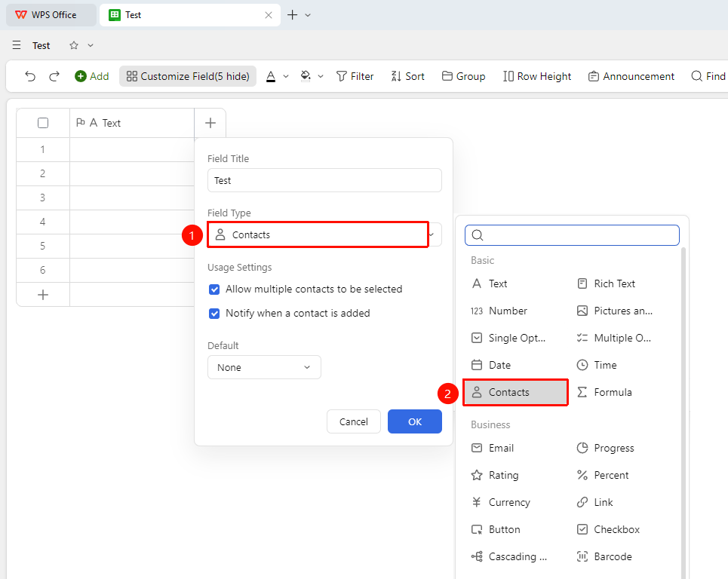Image resolution: width=728 pixels, height=579 pixels.
Task: Click the font color A icon
Action: tap(271, 76)
